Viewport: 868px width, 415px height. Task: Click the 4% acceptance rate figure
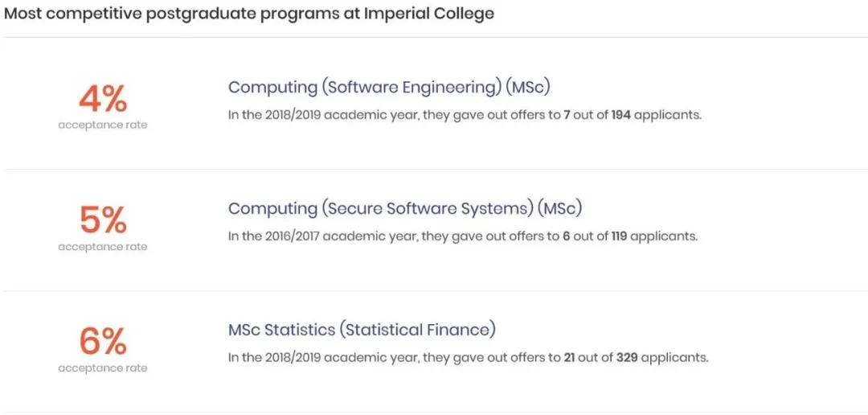103,99
